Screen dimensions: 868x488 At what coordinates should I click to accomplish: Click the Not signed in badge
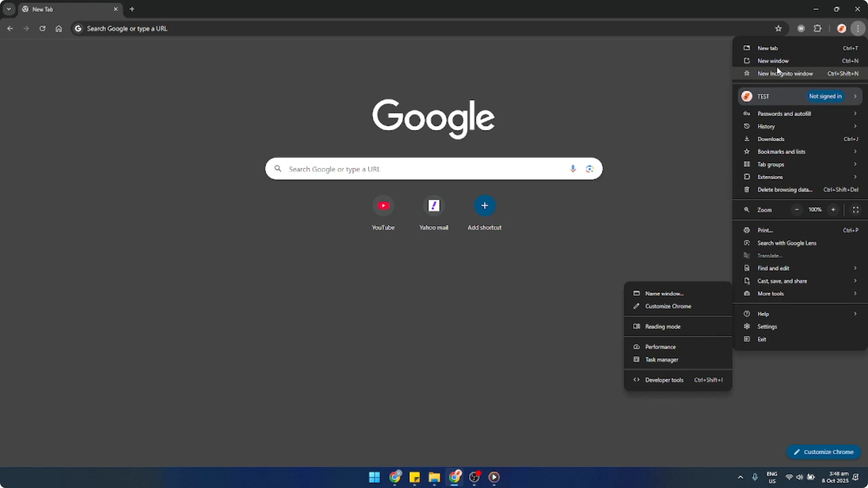pyautogui.click(x=825, y=96)
